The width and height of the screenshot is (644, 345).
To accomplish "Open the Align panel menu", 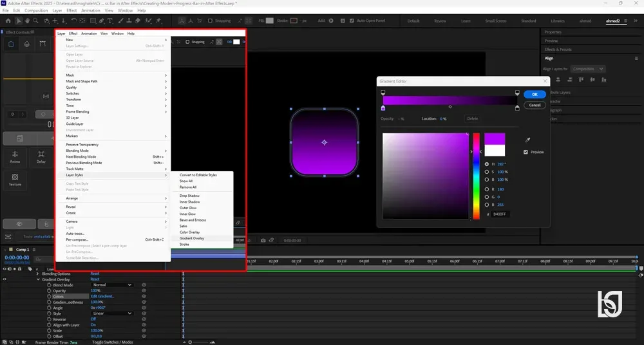I will (636, 59).
